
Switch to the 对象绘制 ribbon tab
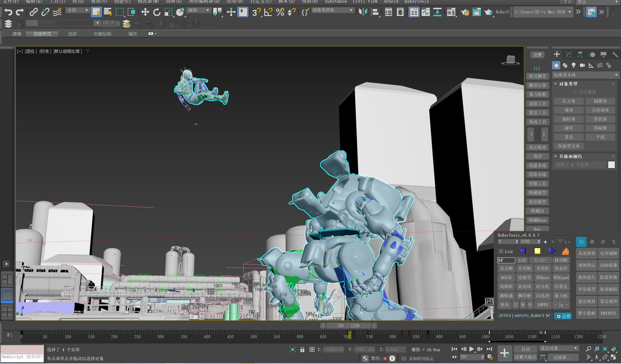(x=102, y=34)
